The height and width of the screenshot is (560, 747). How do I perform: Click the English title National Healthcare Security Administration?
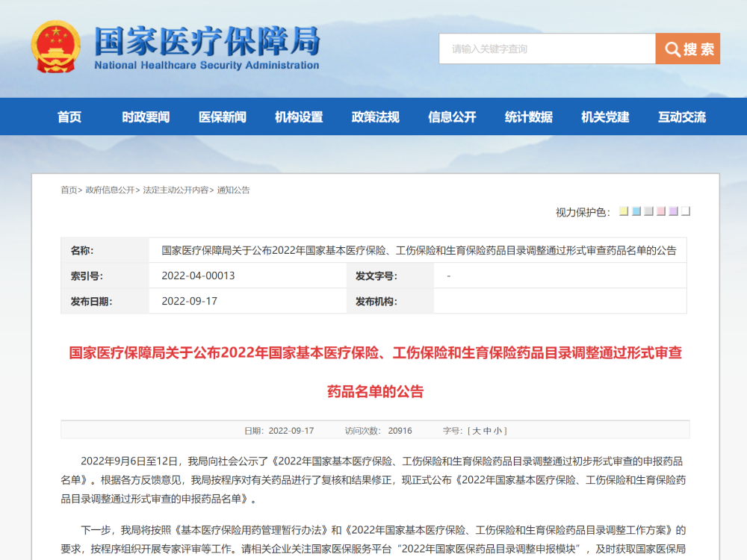point(207,65)
